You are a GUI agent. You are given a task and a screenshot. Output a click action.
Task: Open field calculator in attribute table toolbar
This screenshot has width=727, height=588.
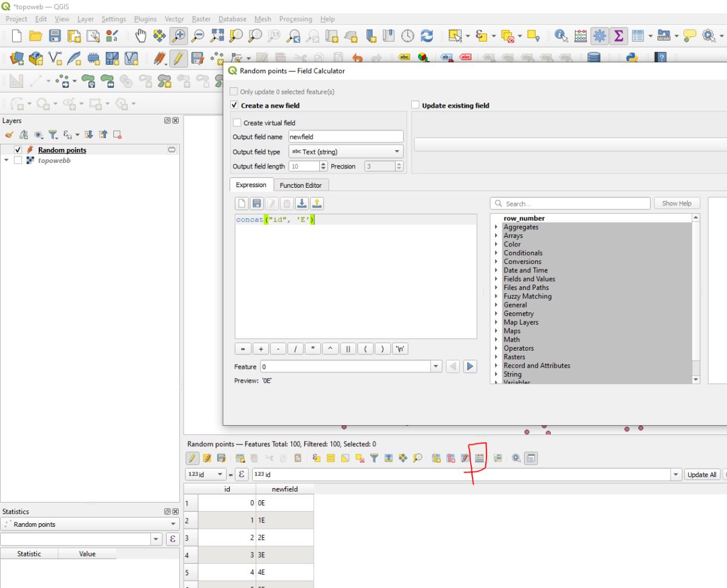click(479, 458)
